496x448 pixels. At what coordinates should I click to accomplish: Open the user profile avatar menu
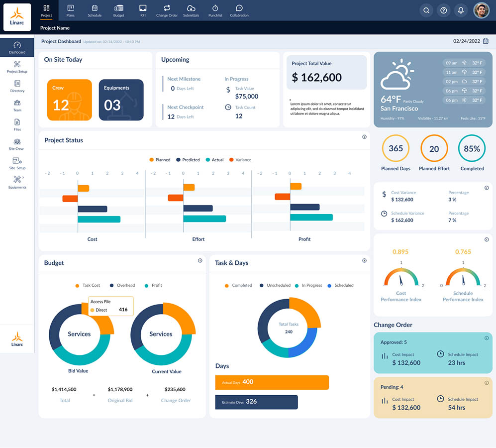click(x=482, y=10)
